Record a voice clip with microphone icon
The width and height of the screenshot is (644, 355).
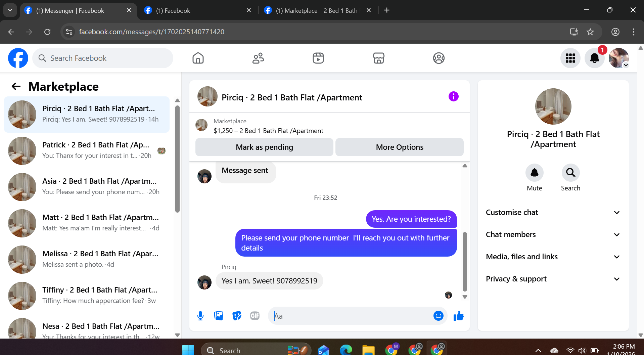(200, 316)
